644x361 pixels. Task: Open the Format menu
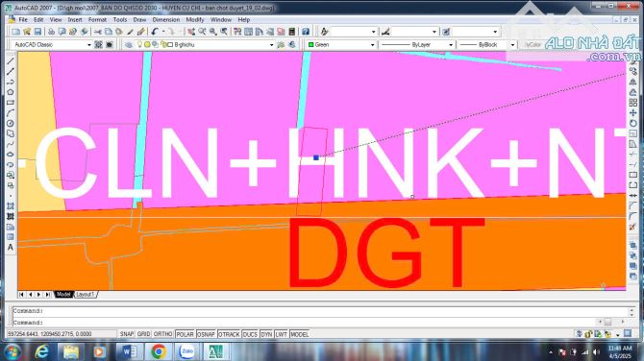coord(97,20)
